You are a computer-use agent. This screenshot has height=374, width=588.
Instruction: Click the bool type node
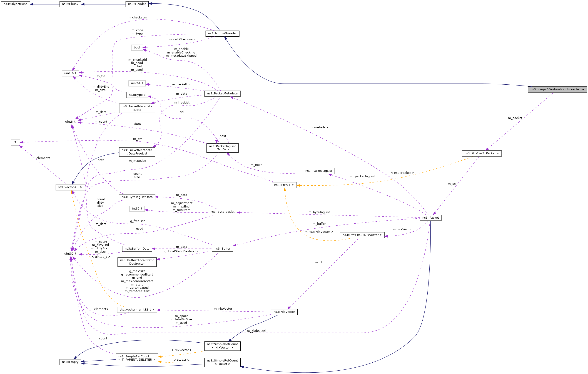[x=137, y=48]
